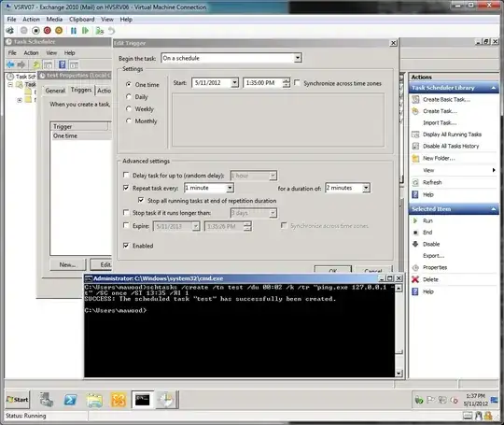504x425 pixels.
Task: Select One time trigger row in list
Action: [81, 135]
